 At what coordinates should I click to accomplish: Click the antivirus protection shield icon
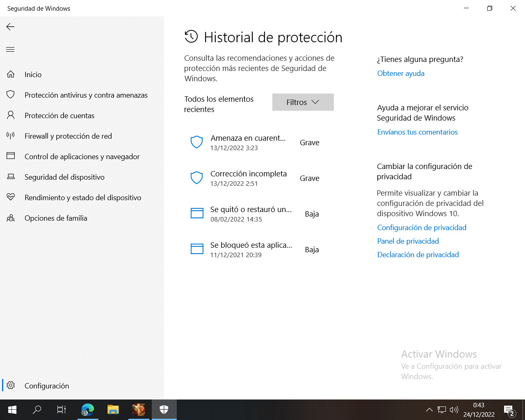[11, 95]
